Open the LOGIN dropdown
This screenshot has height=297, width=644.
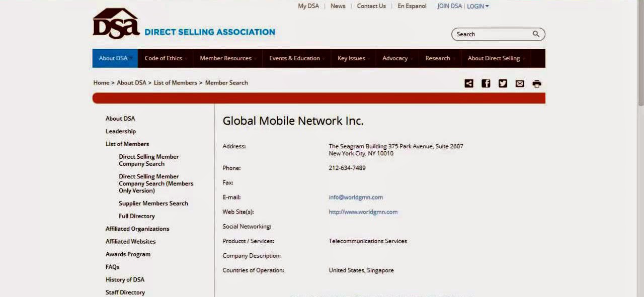478,6
